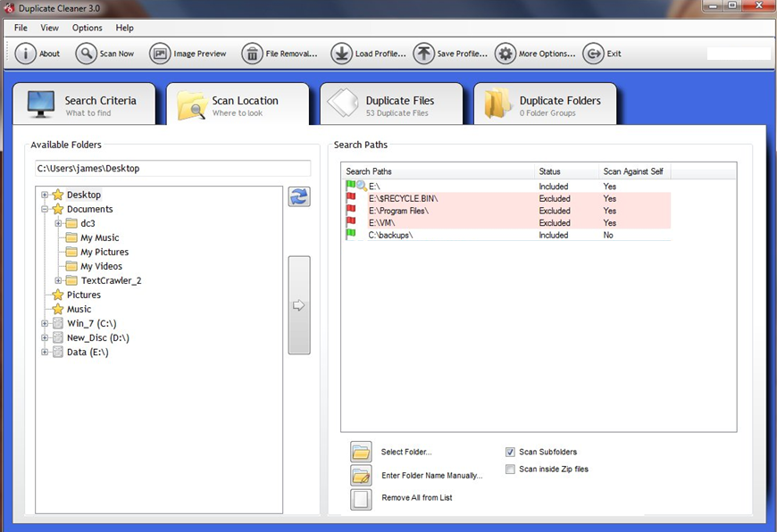Enable Scan inside Zip files checkbox
Screen dimensions: 777x532
tap(511, 470)
